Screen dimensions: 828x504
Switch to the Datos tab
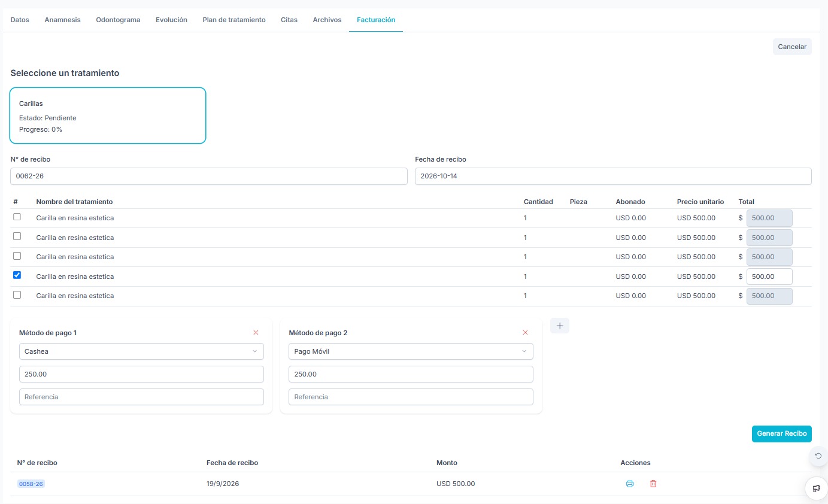point(20,20)
